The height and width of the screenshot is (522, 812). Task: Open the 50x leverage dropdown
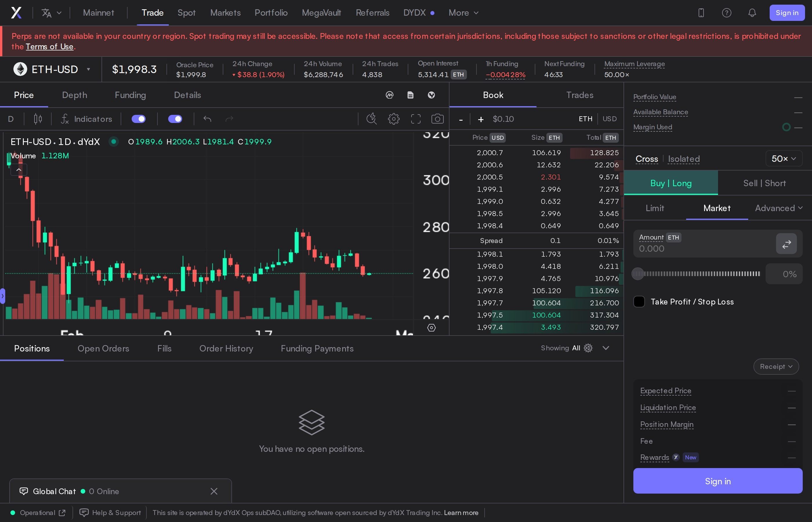(783, 158)
